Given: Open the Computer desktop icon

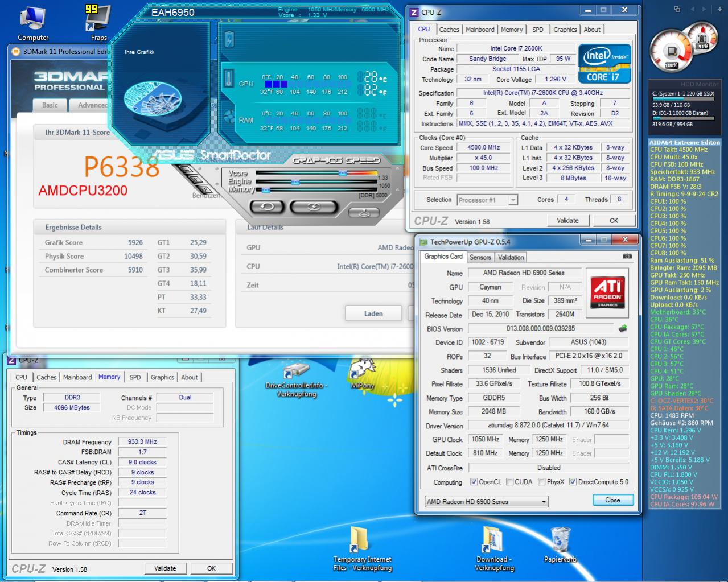Looking at the screenshot, I should (x=33, y=24).
